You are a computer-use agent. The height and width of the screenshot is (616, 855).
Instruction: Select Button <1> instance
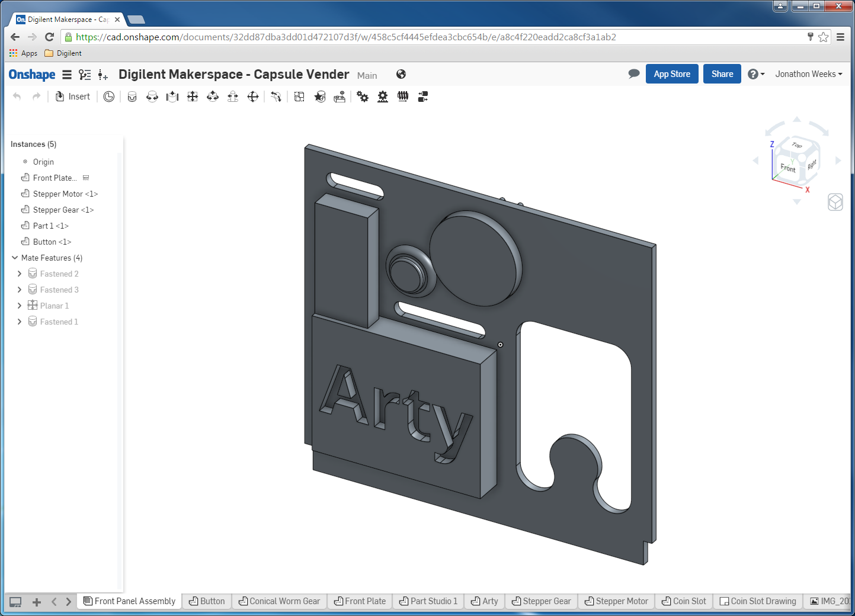[52, 242]
